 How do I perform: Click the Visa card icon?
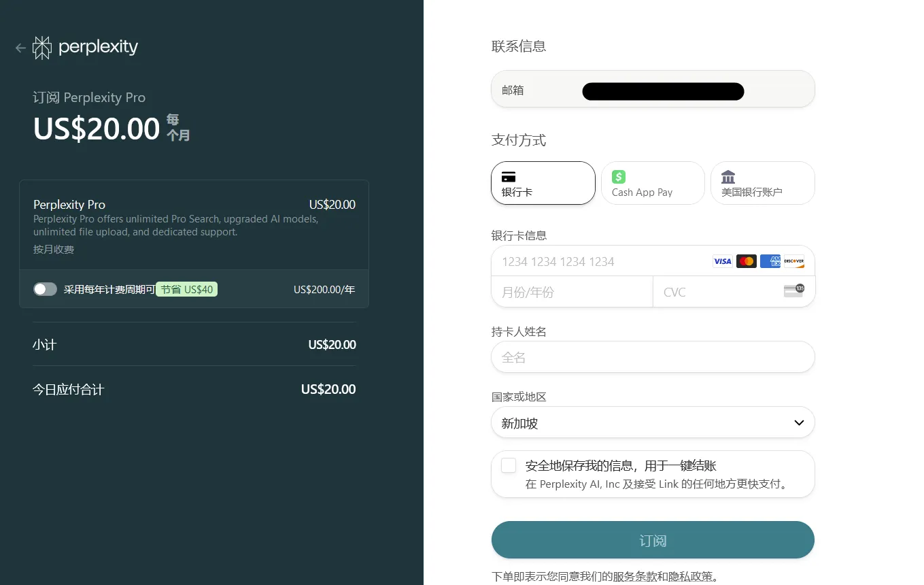coord(722,261)
